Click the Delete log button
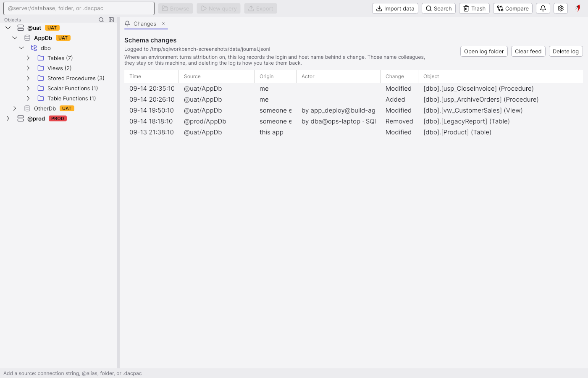Screen dimensions: 588x378 coord(566,51)
